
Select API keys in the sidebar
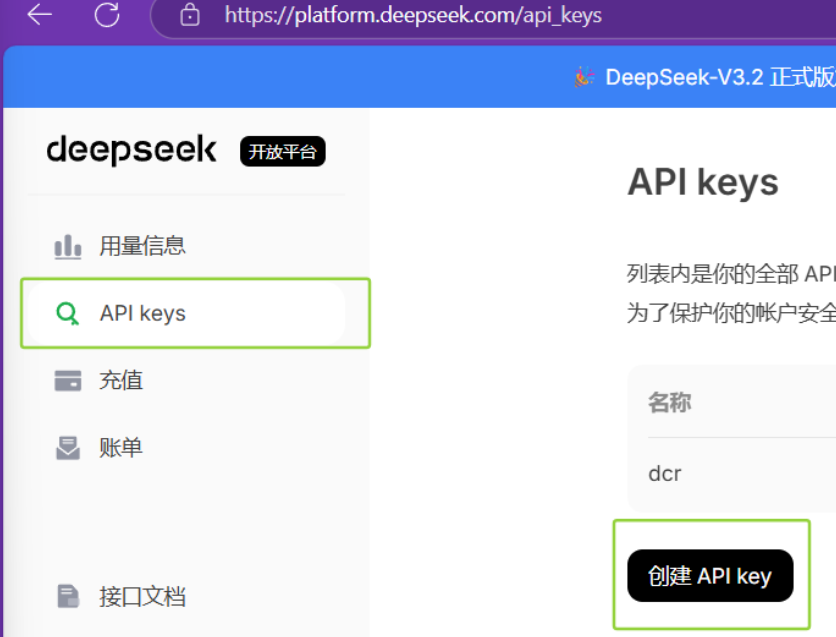click(x=187, y=313)
